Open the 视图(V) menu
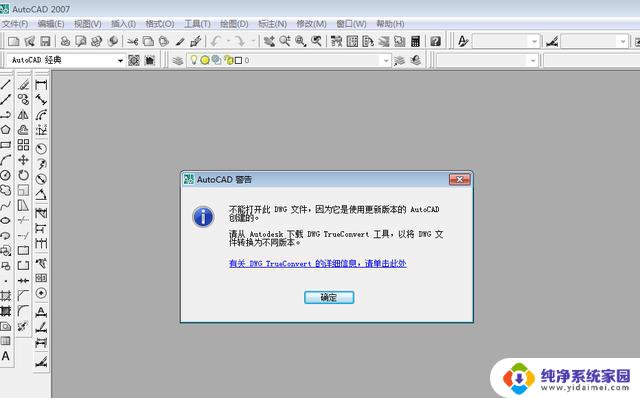Image resolution: width=640 pixels, height=398 pixels. [87, 24]
